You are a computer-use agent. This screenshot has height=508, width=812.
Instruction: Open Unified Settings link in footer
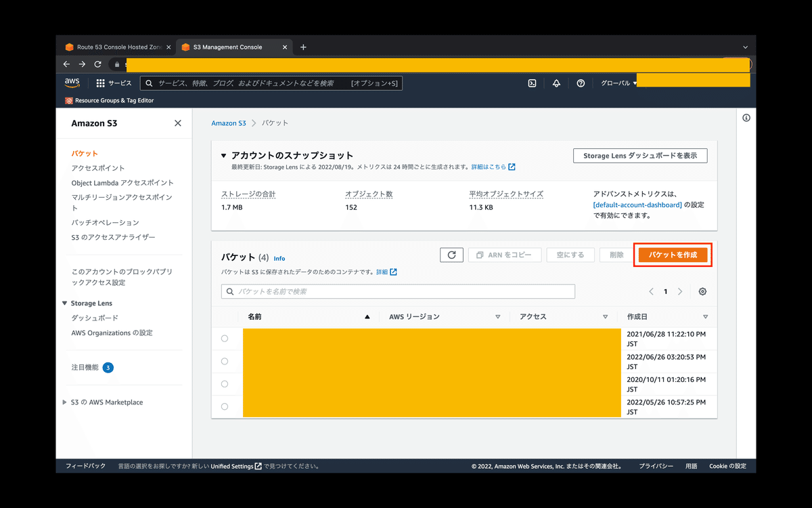(x=235, y=466)
